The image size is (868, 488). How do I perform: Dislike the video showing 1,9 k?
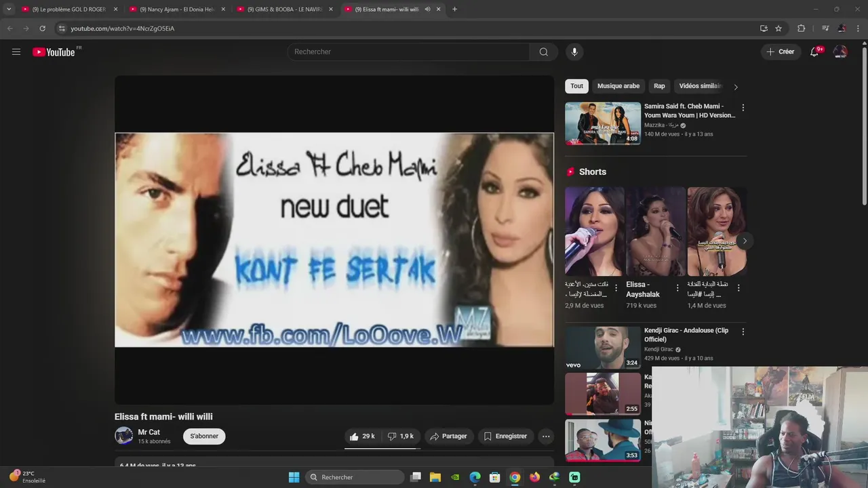[400, 436]
